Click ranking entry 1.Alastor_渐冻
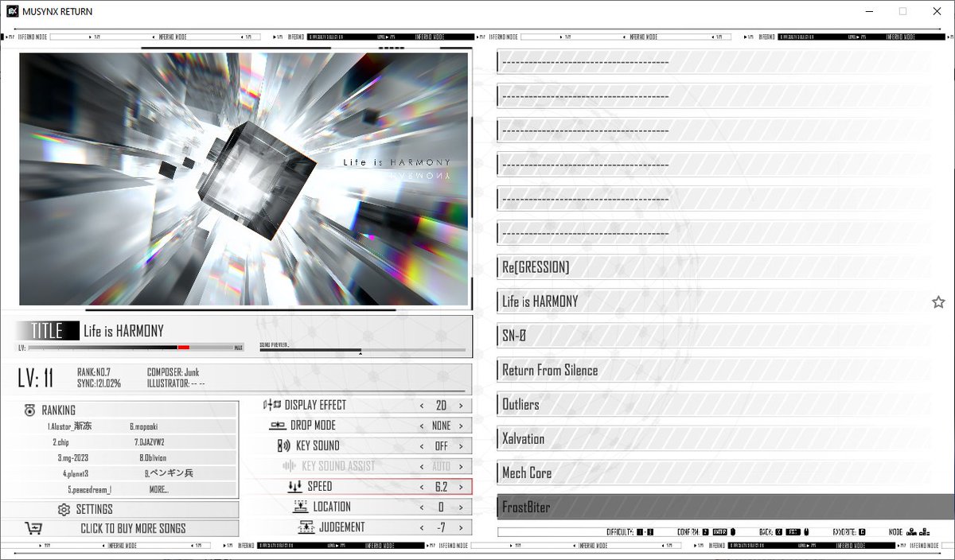The height and width of the screenshot is (560, 955). pos(69,426)
